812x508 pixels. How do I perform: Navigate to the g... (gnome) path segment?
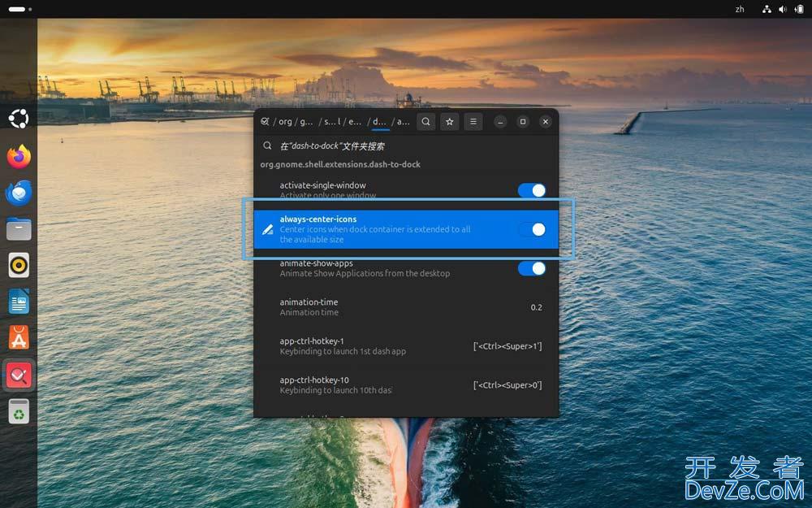click(307, 121)
